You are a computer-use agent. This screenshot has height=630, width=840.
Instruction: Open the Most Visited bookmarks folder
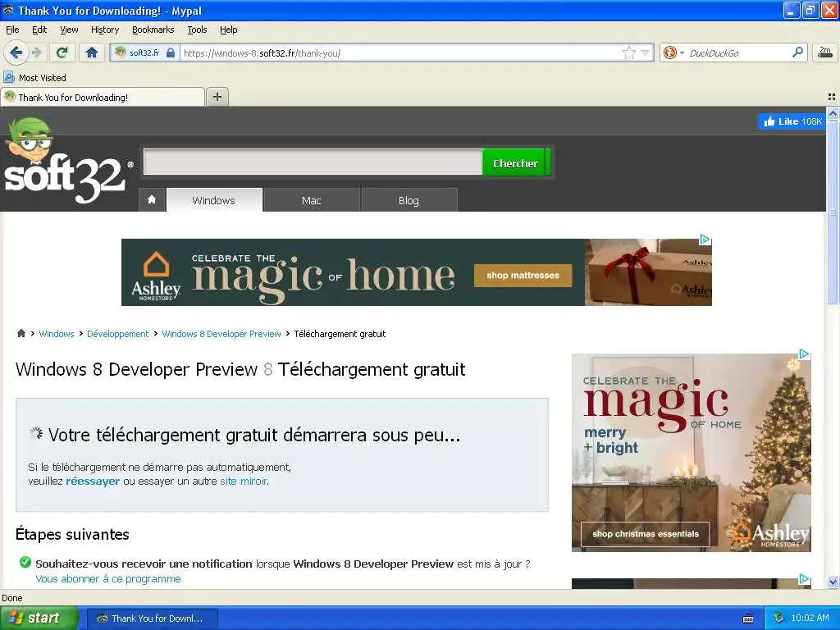(x=35, y=78)
